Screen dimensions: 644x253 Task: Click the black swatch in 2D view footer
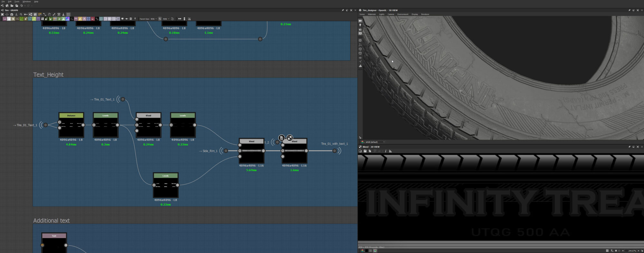coord(366,250)
